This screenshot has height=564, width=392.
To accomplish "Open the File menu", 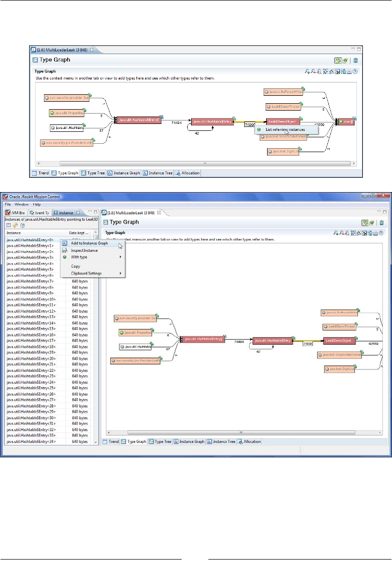I will 8,204.
